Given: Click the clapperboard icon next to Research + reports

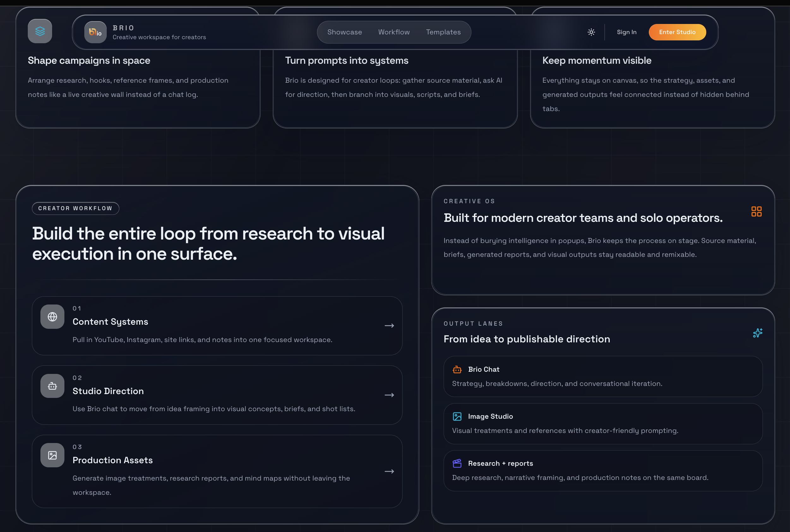Looking at the screenshot, I should tap(457, 464).
